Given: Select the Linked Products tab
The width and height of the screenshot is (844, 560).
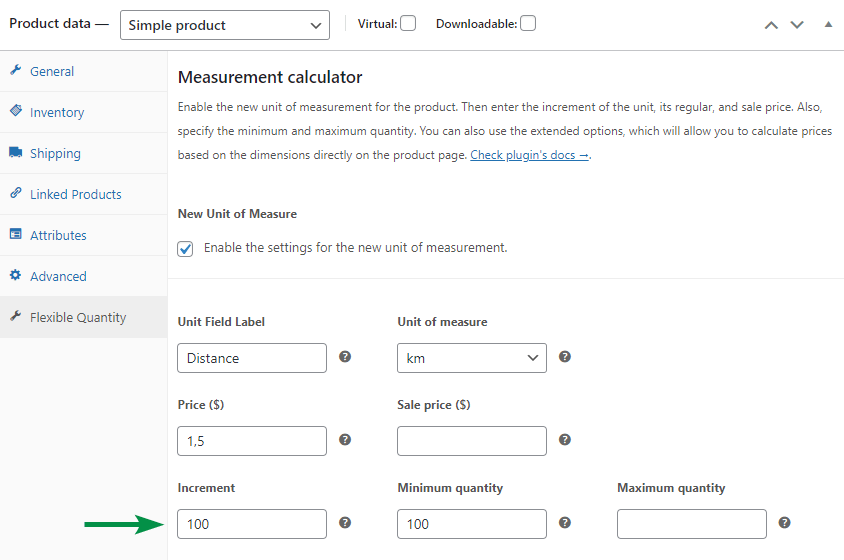Looking at the screenshot, I should 83,194.
